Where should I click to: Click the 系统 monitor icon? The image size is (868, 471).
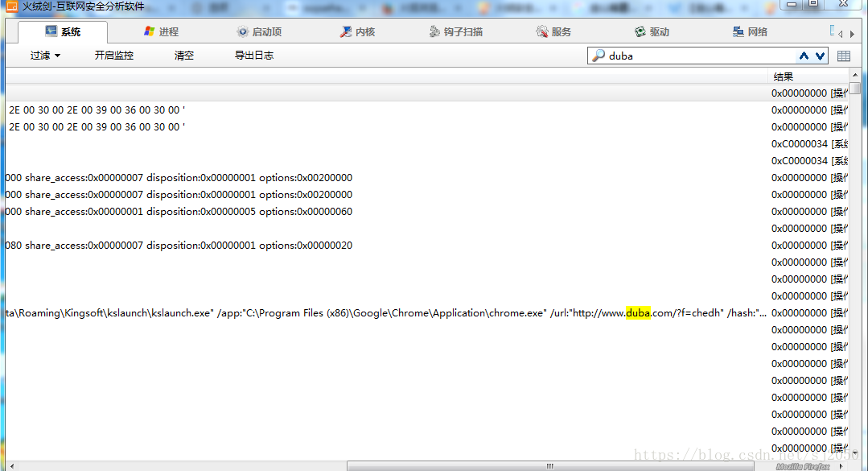51,31
